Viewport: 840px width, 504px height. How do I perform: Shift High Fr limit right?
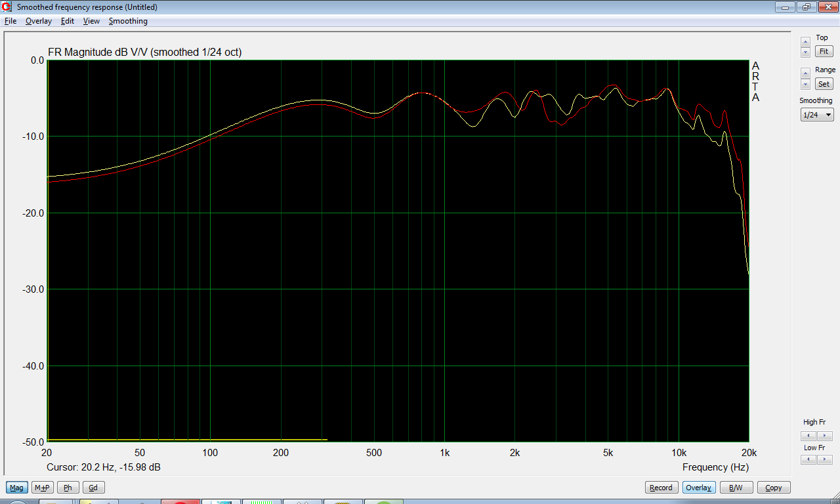[825, 436]
